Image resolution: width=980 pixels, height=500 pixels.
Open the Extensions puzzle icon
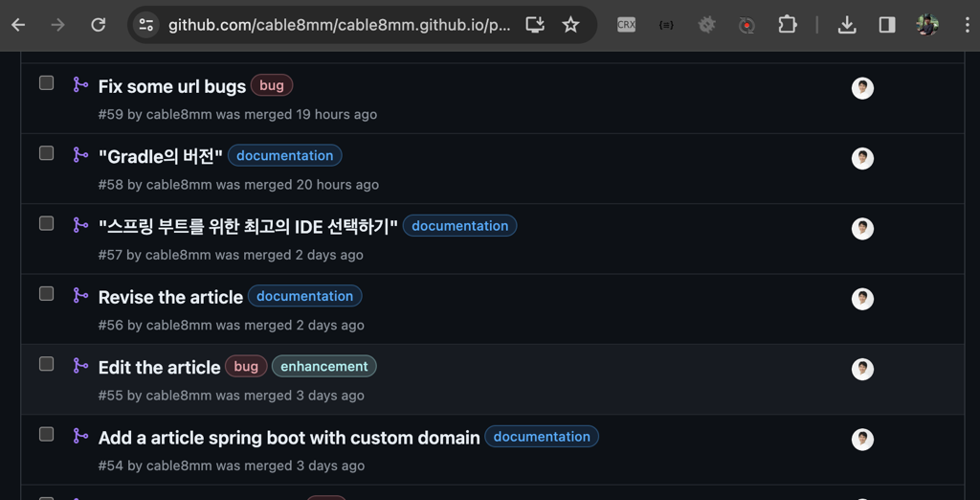[788, 25]
